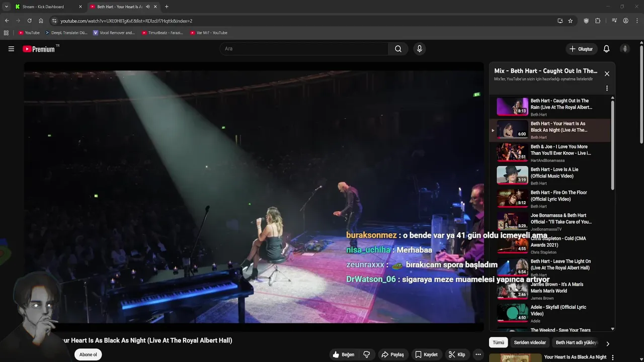Play James Brown It's A Man's World

click(550, 291)
